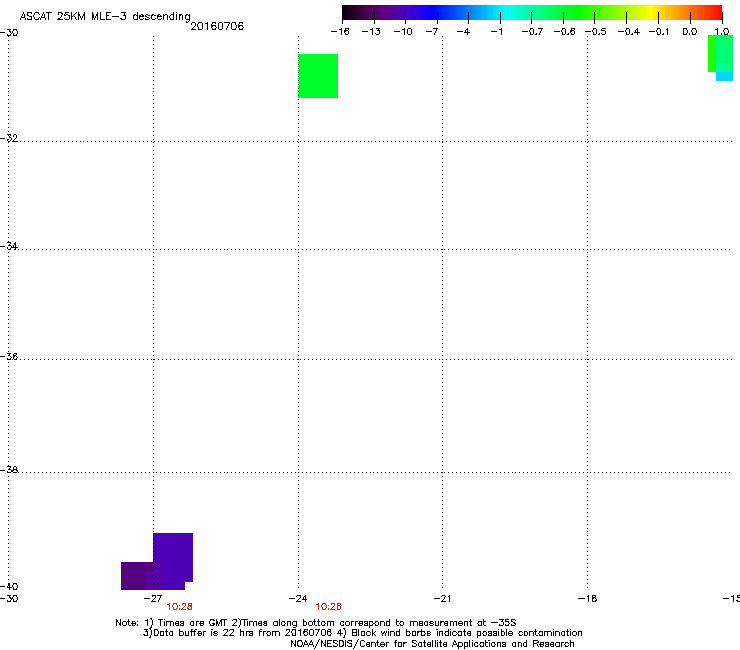Click the color scale label 0.0
This screenshot has width=740, height=650.
click(x=690, y=32)
